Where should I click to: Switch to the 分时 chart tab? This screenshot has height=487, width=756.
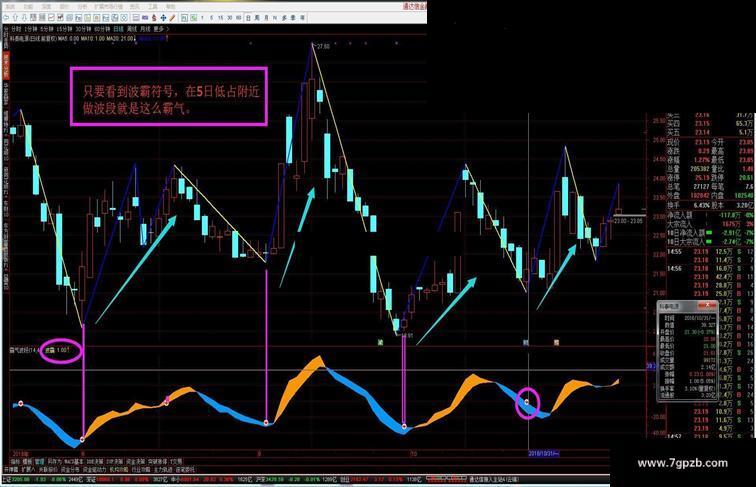[16, 29]
